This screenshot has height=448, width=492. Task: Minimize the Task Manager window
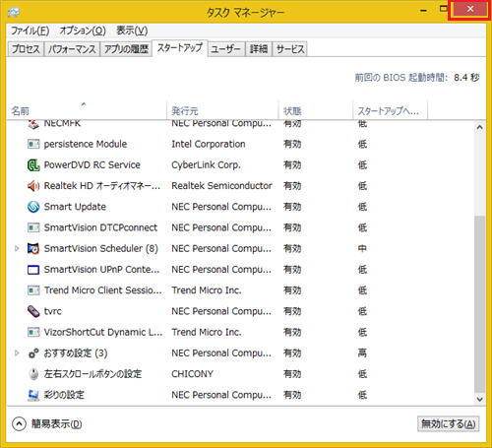coord(424,11)
